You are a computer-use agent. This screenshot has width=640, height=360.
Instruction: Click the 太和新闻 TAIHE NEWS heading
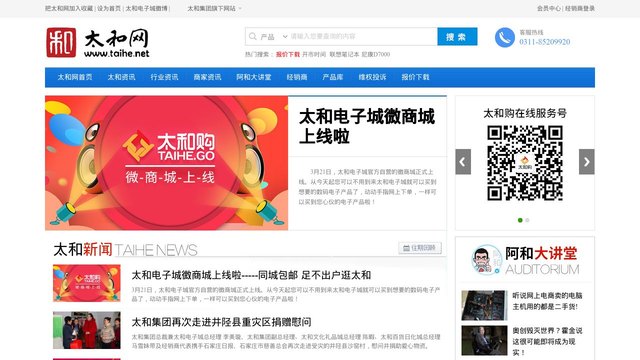125,250
